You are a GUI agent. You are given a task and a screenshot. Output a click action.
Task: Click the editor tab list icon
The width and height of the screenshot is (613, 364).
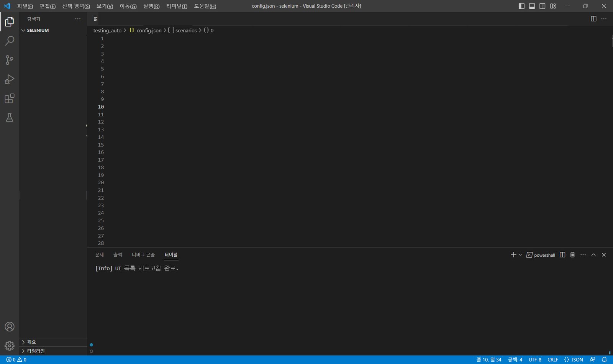pos(95,19)
